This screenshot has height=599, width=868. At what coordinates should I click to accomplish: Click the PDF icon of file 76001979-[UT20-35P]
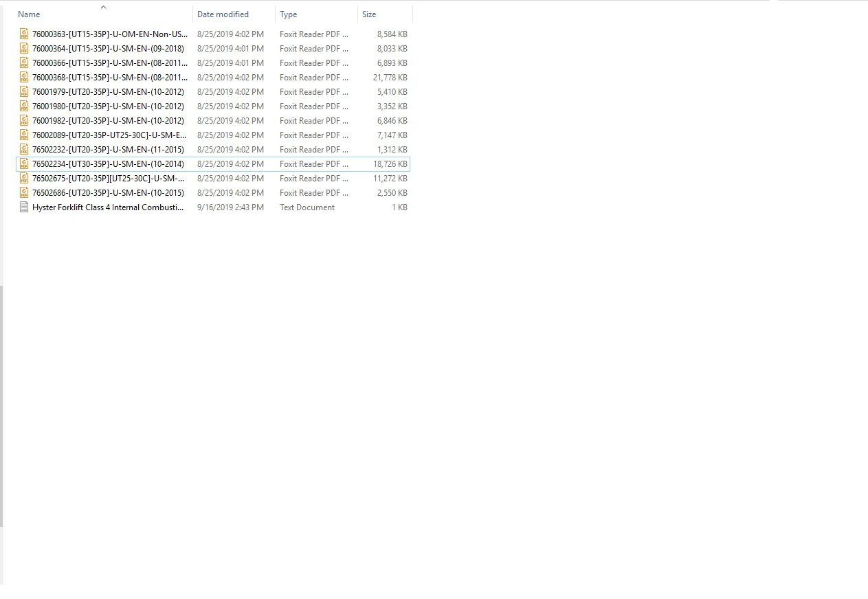[x=24, y=91]
